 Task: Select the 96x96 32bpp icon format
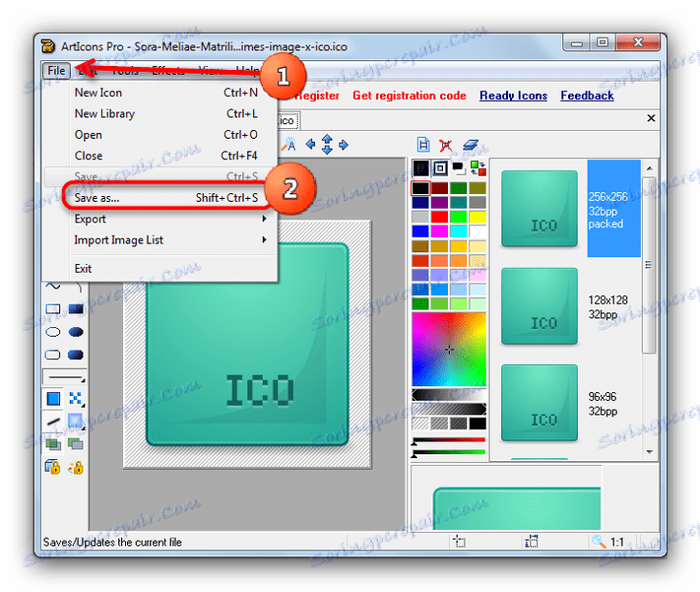coord(571,404)
